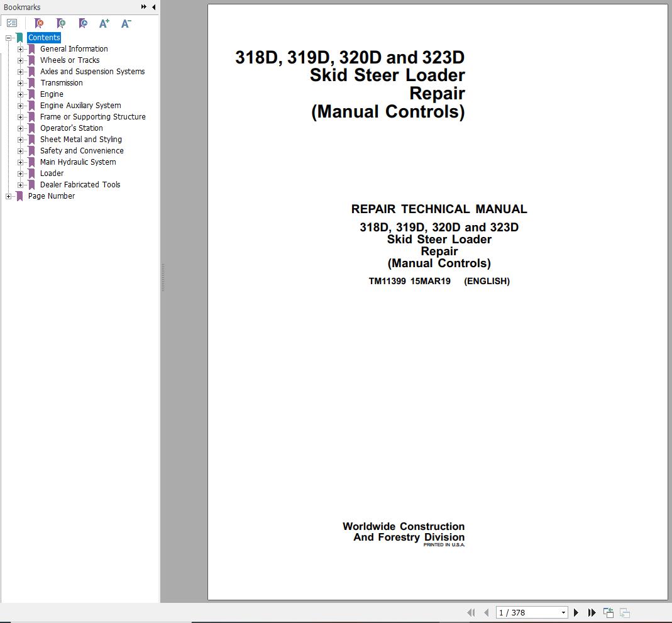This screenshot has width=672, height=623.
Task: Click the add new bookmark icon
Action: click(x=61, y=23)
